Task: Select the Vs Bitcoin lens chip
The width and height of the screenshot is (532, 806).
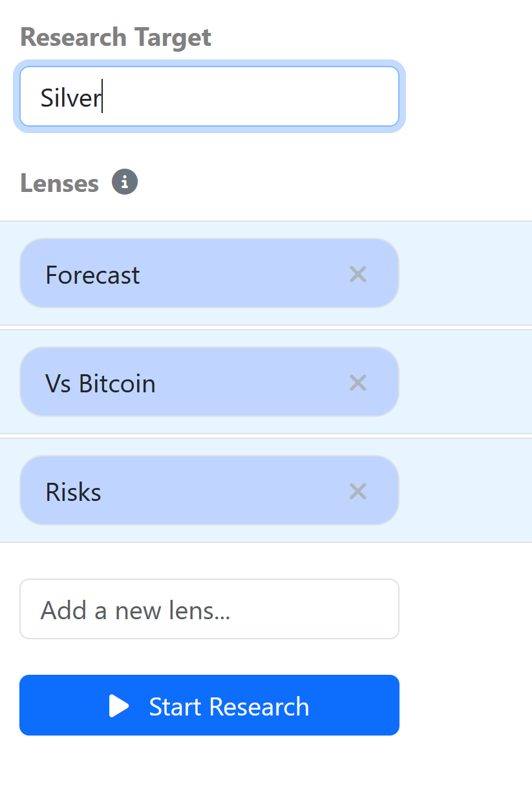Action: [209, 382]
